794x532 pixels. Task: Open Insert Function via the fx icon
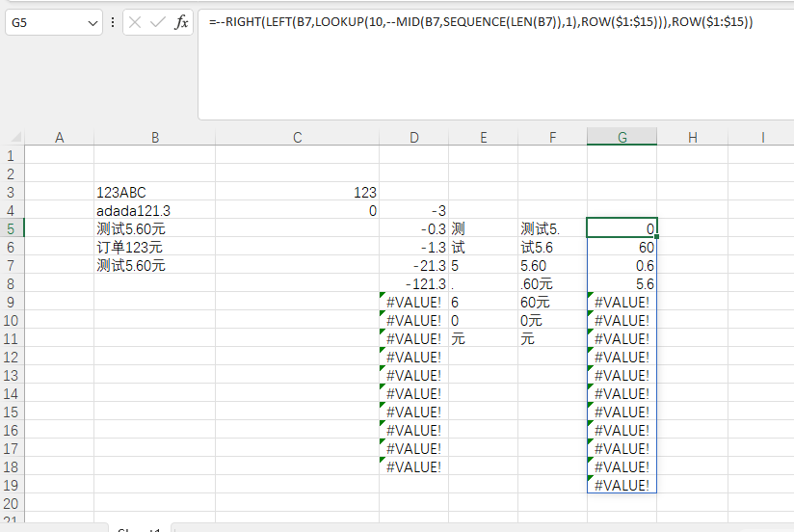[181, 22]
